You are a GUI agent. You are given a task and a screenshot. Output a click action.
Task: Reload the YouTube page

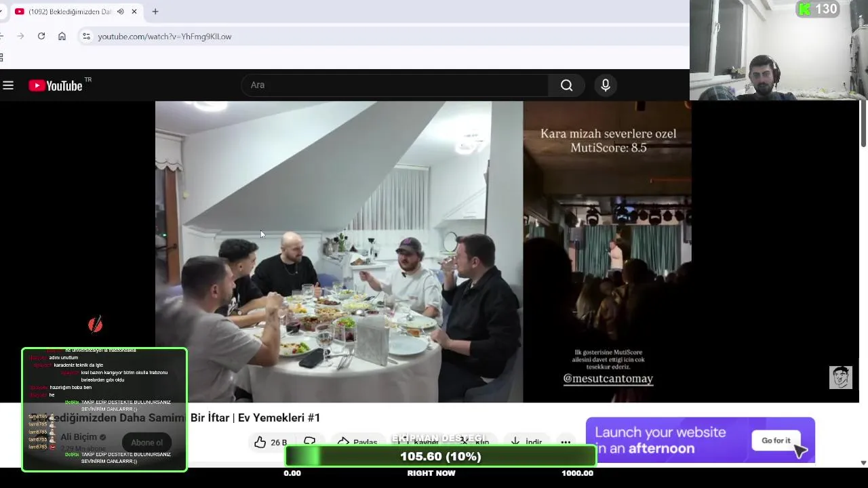click(41, 36)
